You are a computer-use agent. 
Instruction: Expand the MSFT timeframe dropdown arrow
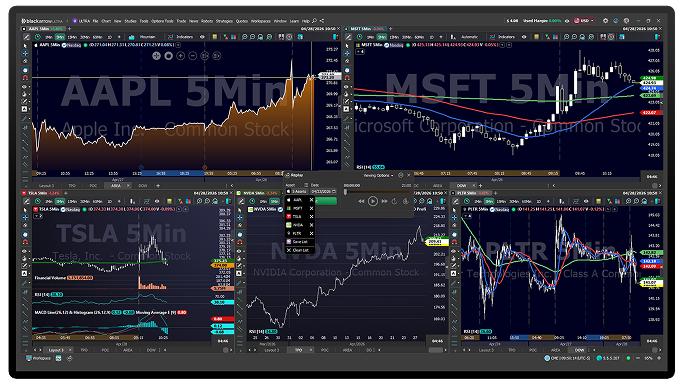point(441,37)
